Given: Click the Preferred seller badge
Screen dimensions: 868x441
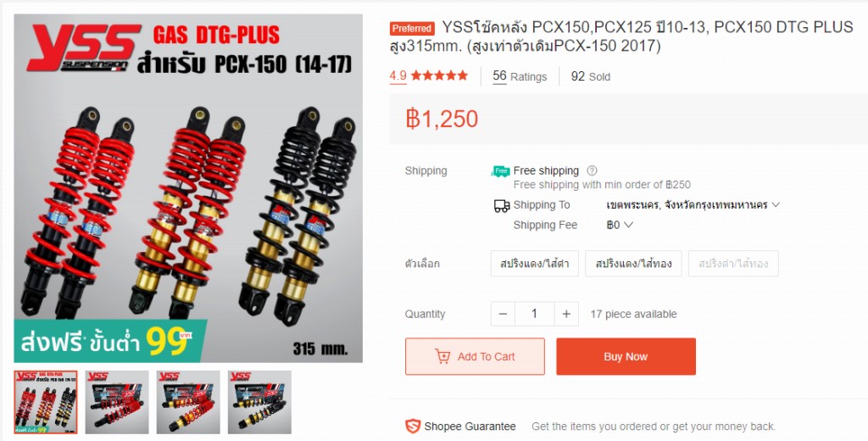Looking at the screenshot, I should [411, 28].
